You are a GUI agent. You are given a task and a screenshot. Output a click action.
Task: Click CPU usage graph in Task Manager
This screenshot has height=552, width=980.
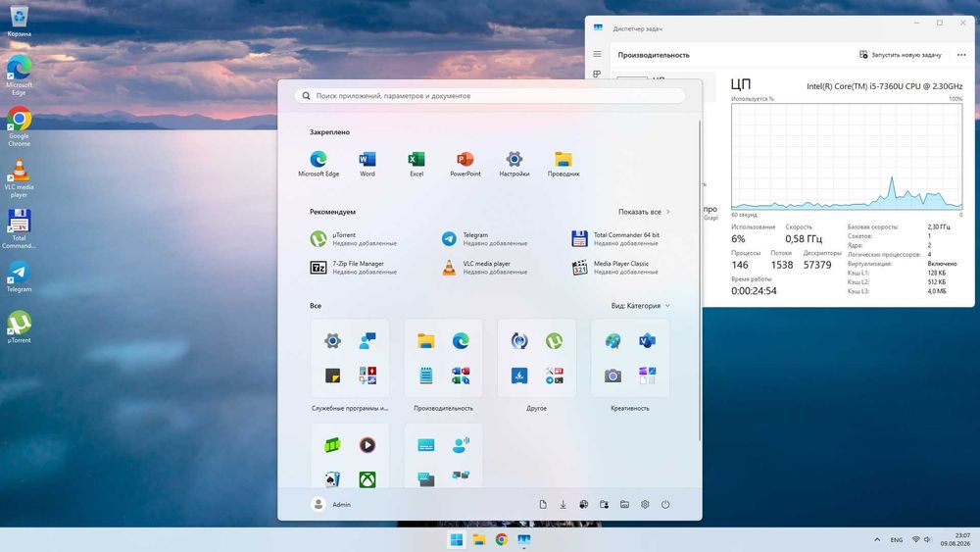coord(847,156)
